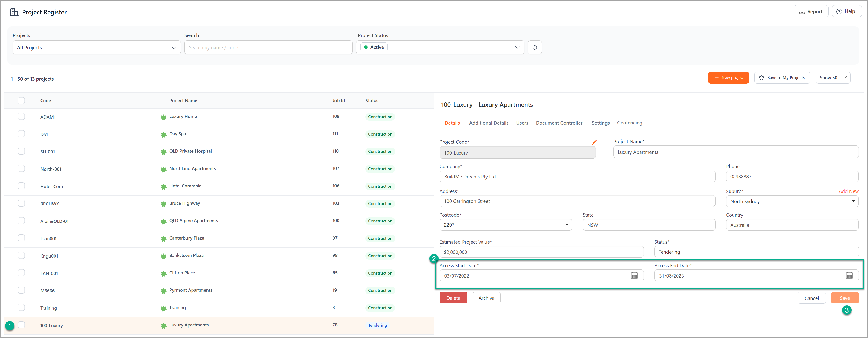Click the Country field showing Australia
This screenshot has width=868, height=338.
(792, 225)
